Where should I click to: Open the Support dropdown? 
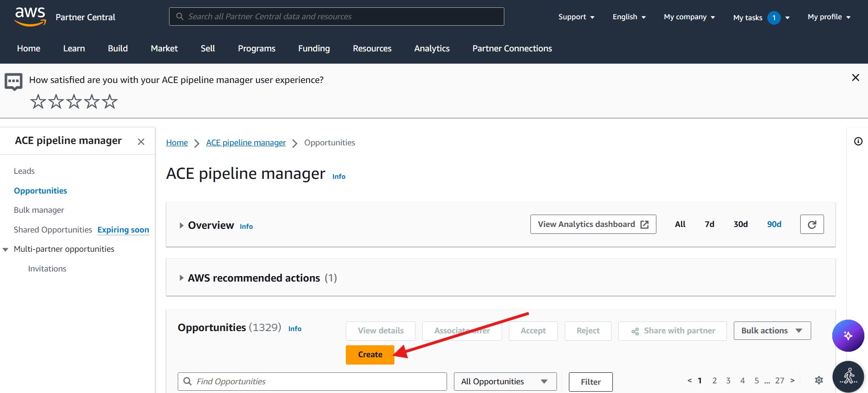click(x=576, y=17)
